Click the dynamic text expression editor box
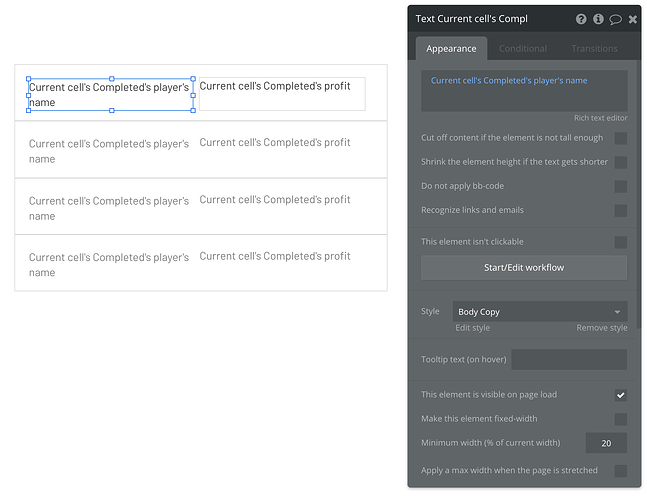The image size is (647, 500). (524, 91)
